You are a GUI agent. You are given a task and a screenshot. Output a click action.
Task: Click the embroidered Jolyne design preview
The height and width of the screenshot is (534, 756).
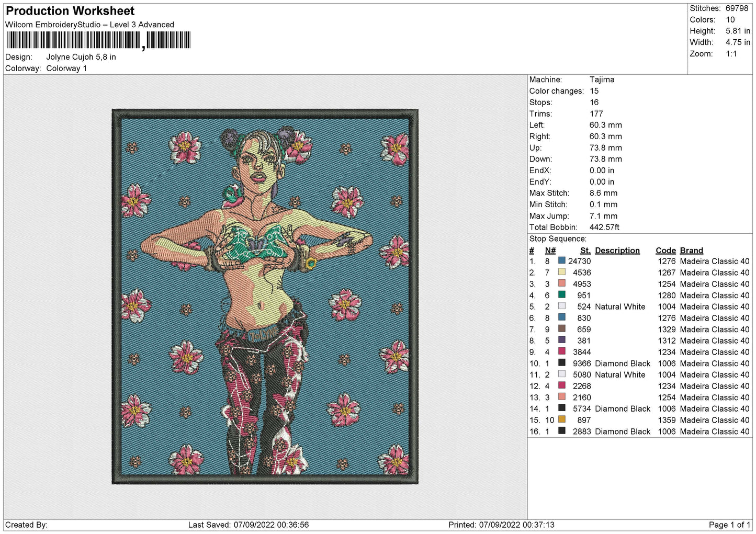tap(265, 296)
